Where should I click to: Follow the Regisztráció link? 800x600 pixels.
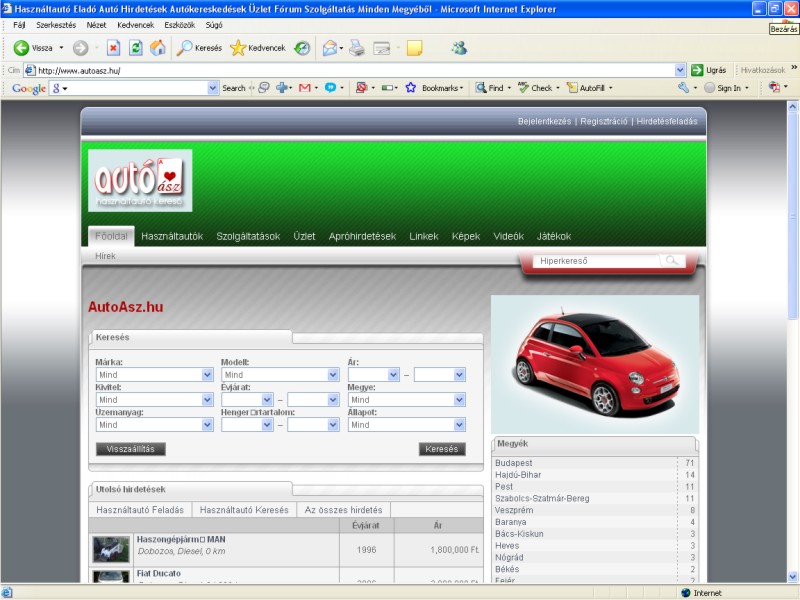[x=604, y=121]
